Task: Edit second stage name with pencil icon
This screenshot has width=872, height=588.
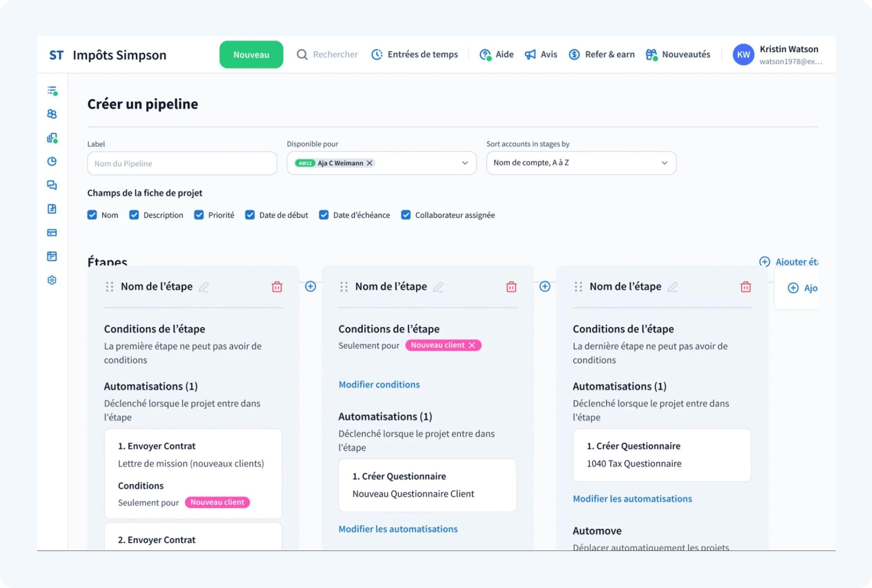Action: coord(438,287)
